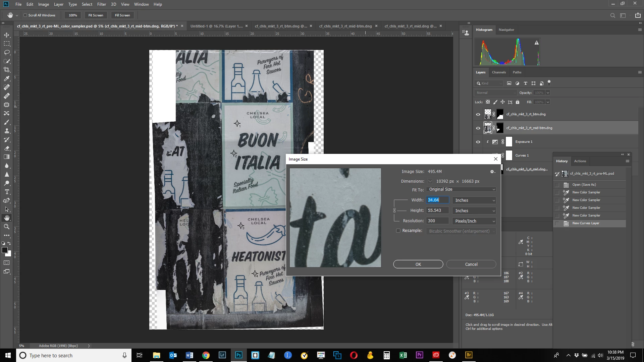Screen dimensions: 644x362
Task: Open the Resolution Pixels/Inch dropdown
Action: (474, 221)
